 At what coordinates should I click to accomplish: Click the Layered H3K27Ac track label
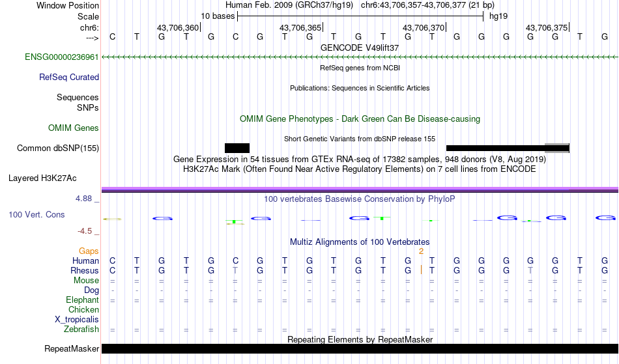[42, 178]
